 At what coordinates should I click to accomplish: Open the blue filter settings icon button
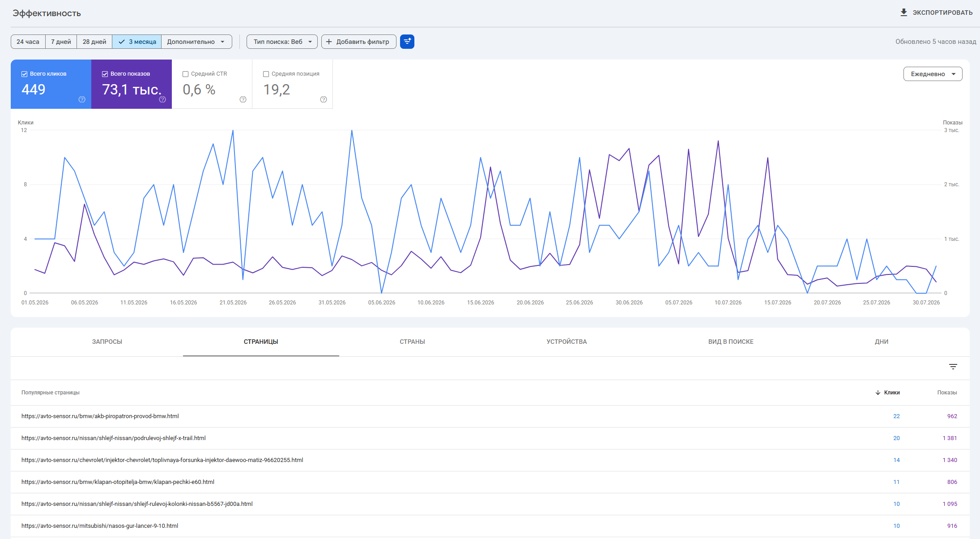pos(407,42)
